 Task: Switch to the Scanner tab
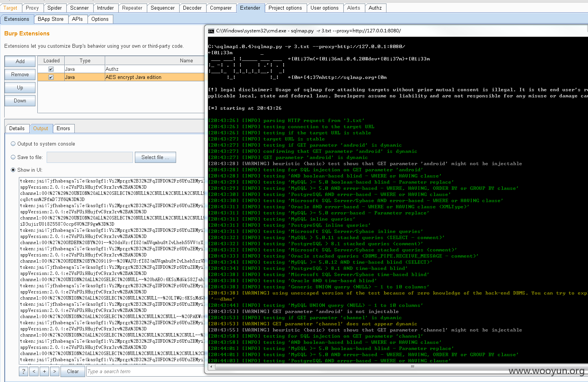[79, 8]
